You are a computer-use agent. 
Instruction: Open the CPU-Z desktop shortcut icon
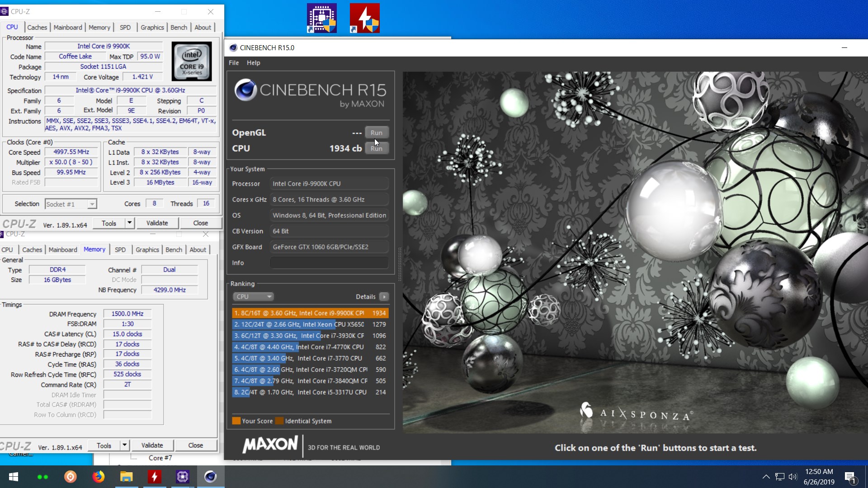321,18
